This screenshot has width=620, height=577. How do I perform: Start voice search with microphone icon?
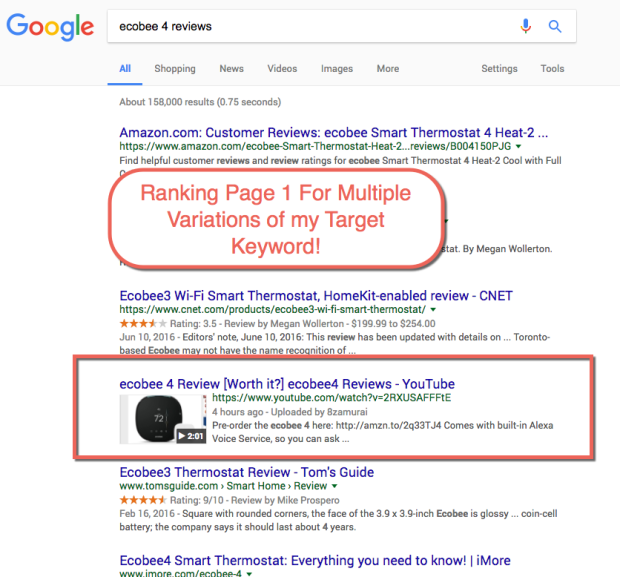point(525,26)
